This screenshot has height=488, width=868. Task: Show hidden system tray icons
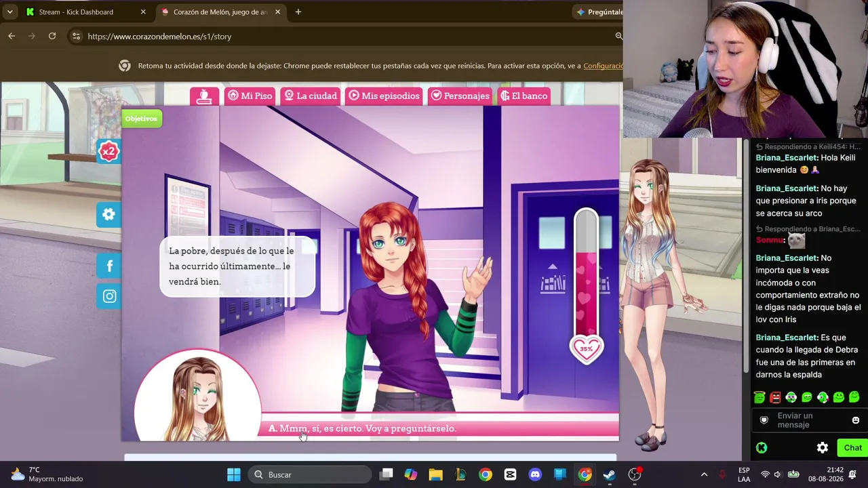pos(704,474)
